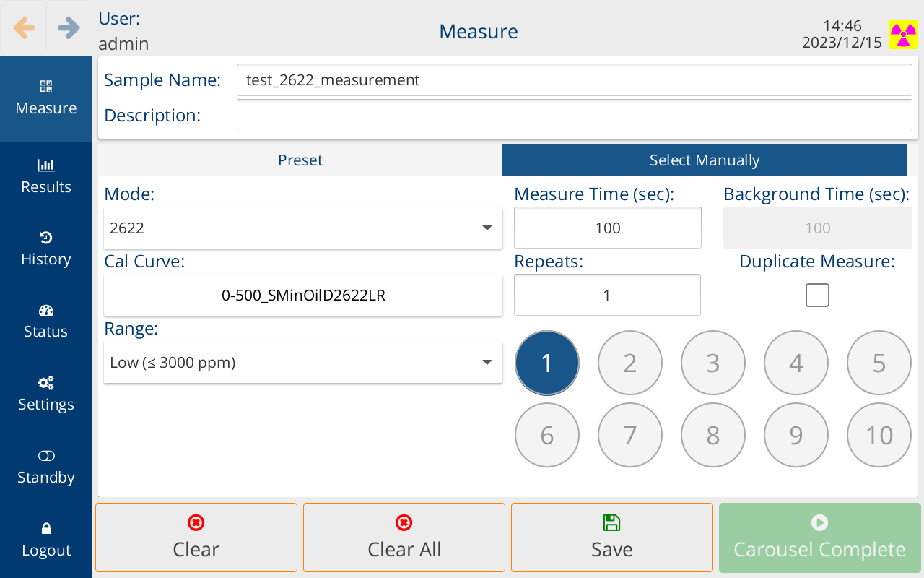924x578 pixels.
Task: Click the back arrow icon
Action: pyautogui.click(x=24, y=28)
